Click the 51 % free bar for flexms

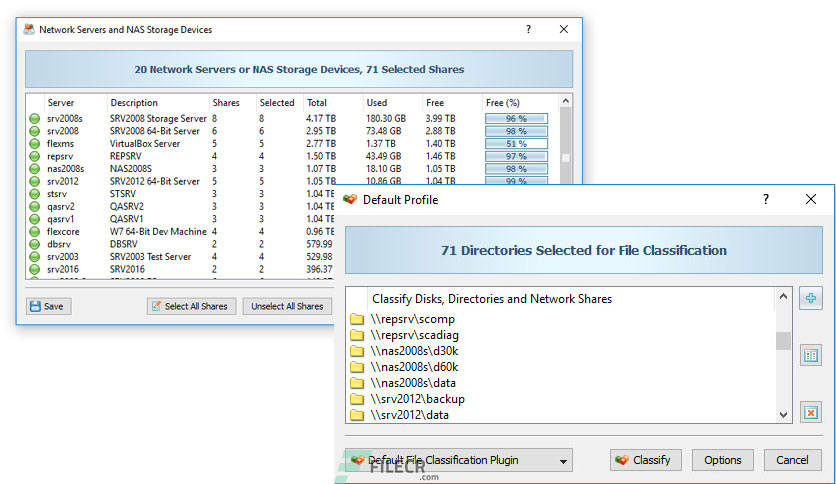click(516, 143)
